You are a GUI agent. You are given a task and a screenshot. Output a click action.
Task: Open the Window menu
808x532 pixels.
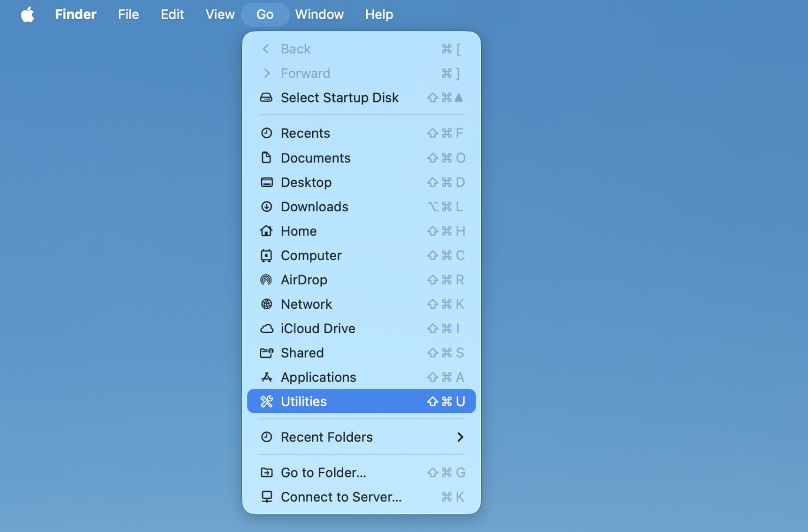tap(319, 14)
